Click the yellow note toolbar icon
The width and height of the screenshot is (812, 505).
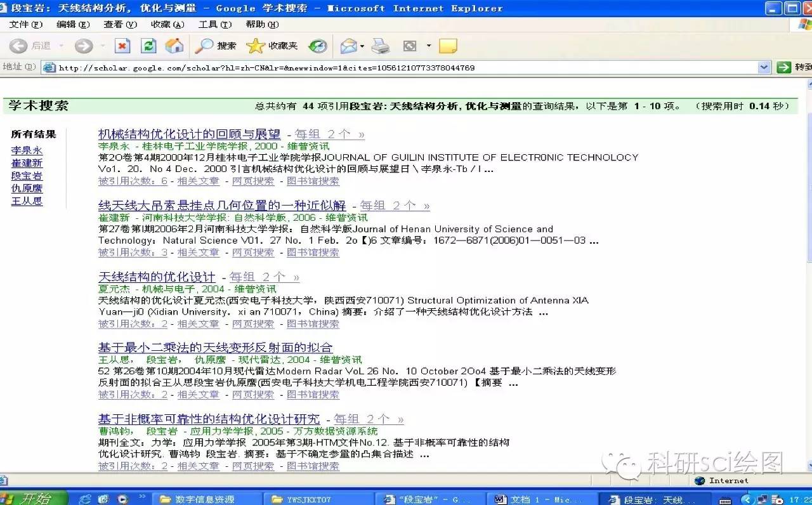coord(448,46)
